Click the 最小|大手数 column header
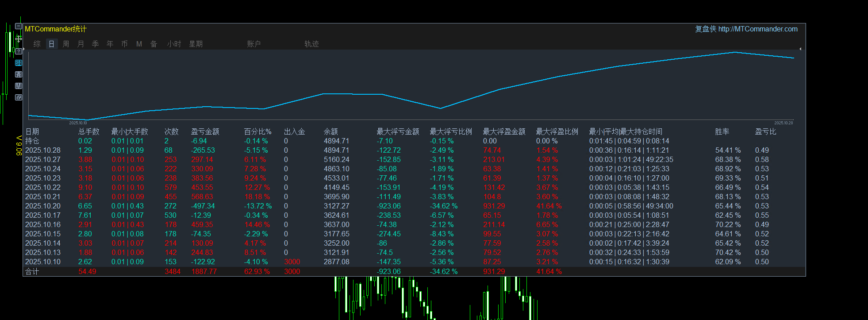 pyautogui.click(x=130, y=131)
